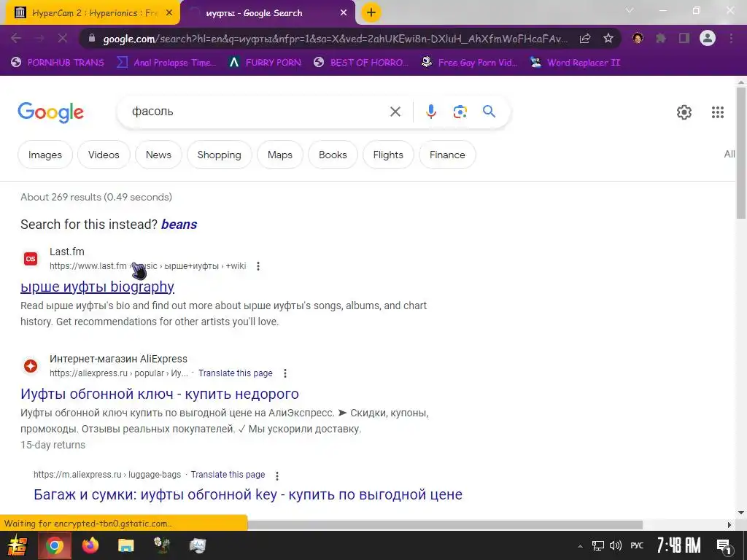Click into the Google search field

click(x=258, y=112)
